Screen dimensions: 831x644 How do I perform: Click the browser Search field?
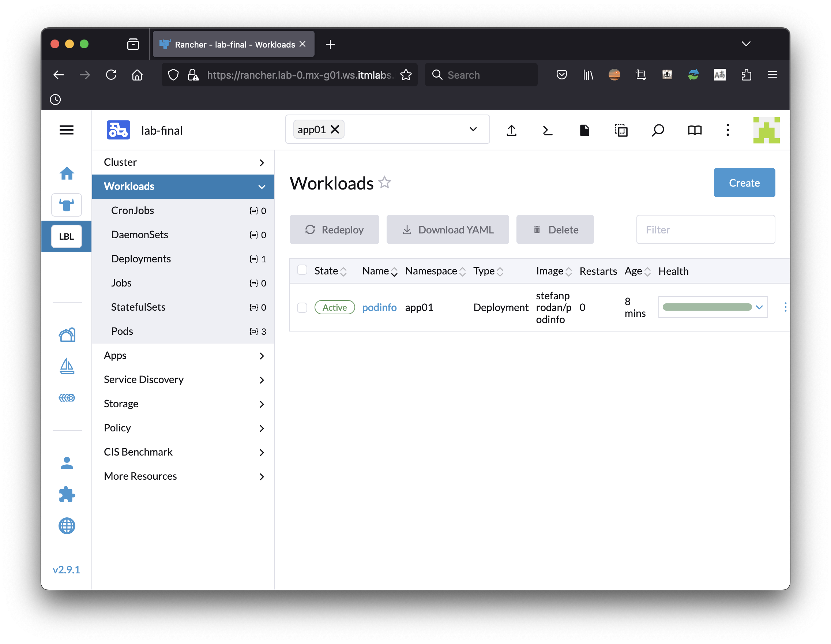pos(481,75)
